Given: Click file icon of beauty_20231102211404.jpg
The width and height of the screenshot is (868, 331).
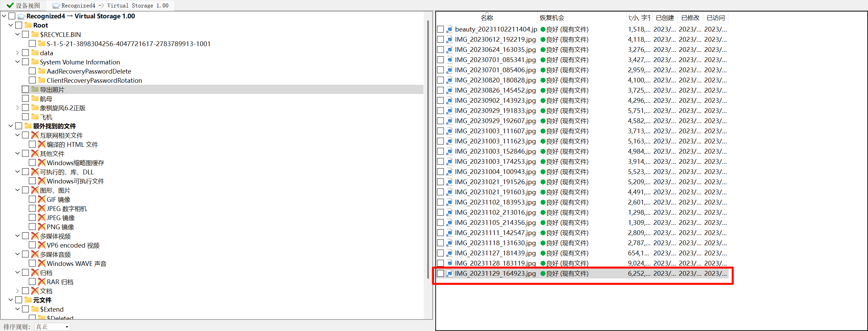Looking at the screenshot, I should pos(450,30).
